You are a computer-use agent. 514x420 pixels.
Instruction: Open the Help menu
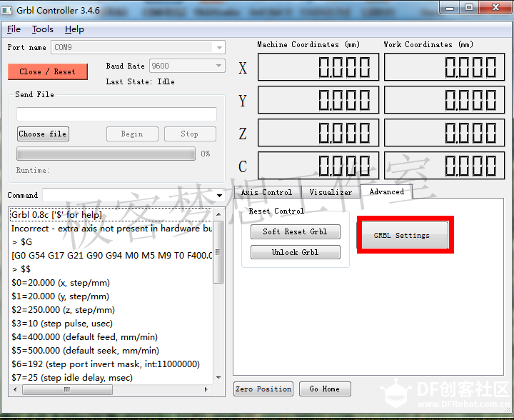pyautogui.click(x=74, y=29)
